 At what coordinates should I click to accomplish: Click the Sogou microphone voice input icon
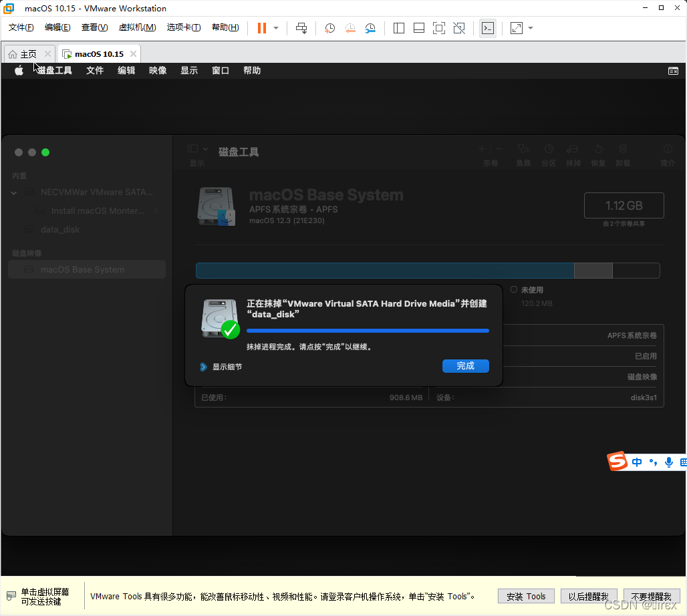coord(668,462)
